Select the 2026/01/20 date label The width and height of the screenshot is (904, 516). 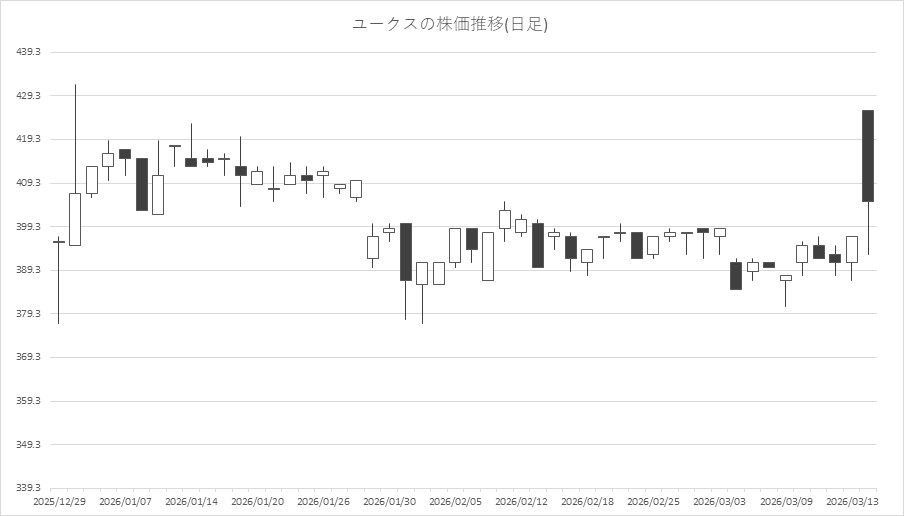[x=257, y=501]
